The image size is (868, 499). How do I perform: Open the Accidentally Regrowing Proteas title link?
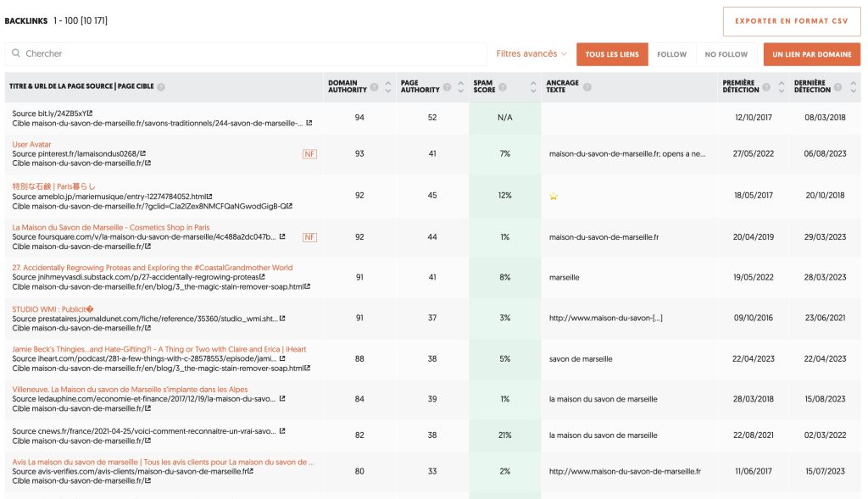click(x=153, y=267)
